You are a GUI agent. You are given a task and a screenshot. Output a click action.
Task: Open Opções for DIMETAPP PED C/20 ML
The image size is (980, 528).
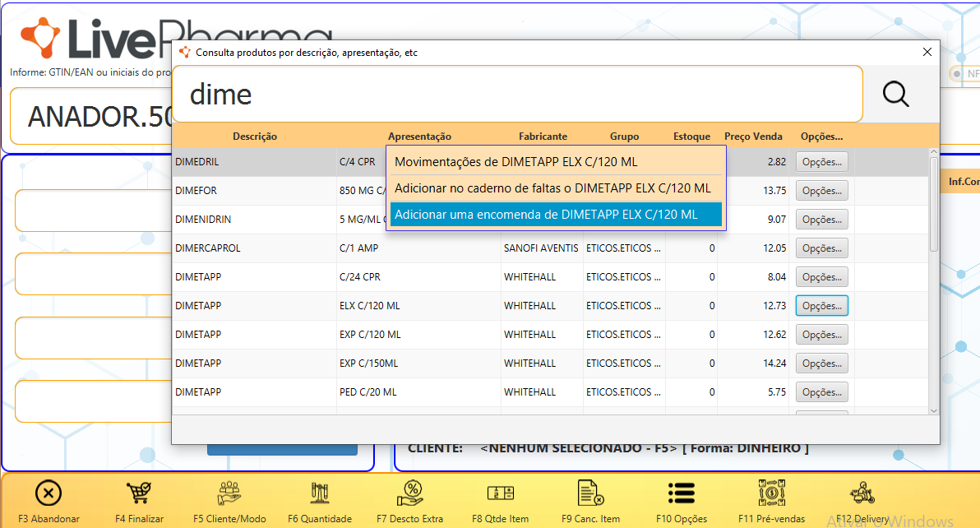click(821, 392)
